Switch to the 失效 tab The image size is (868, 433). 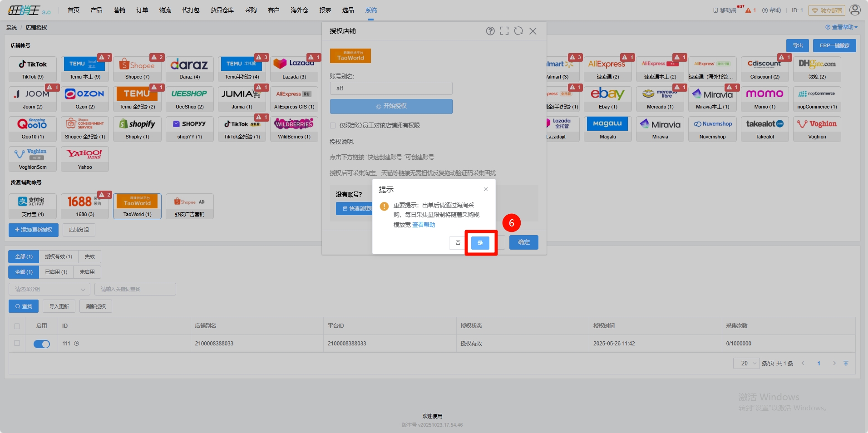pos(90,256)
